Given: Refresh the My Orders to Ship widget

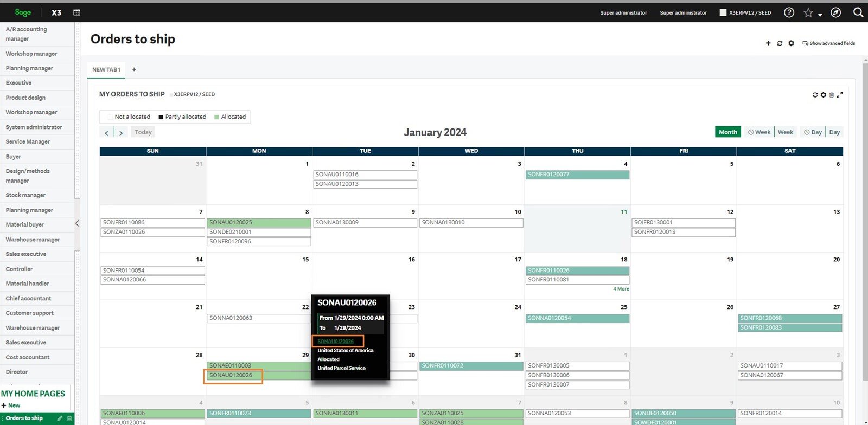Looking at the screenshot, I should coord(815,95).
